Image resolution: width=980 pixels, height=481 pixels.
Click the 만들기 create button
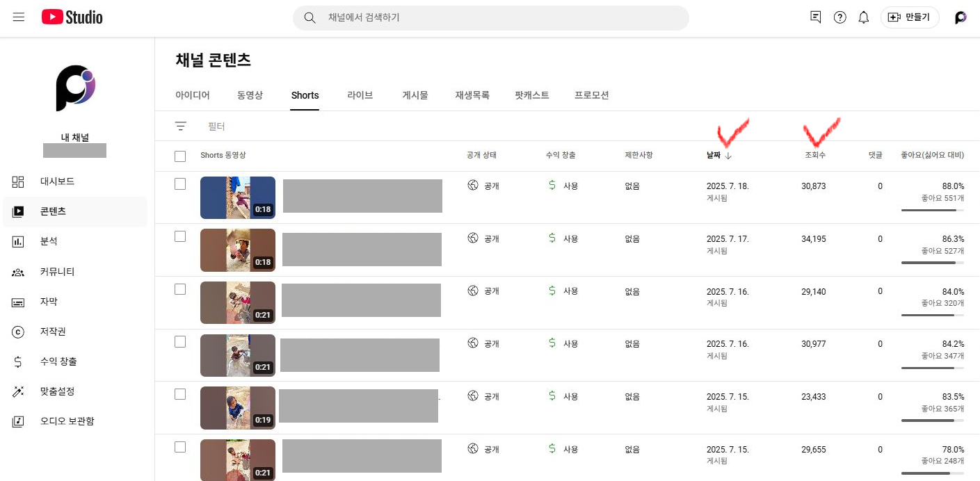click(x=910, y=17)
